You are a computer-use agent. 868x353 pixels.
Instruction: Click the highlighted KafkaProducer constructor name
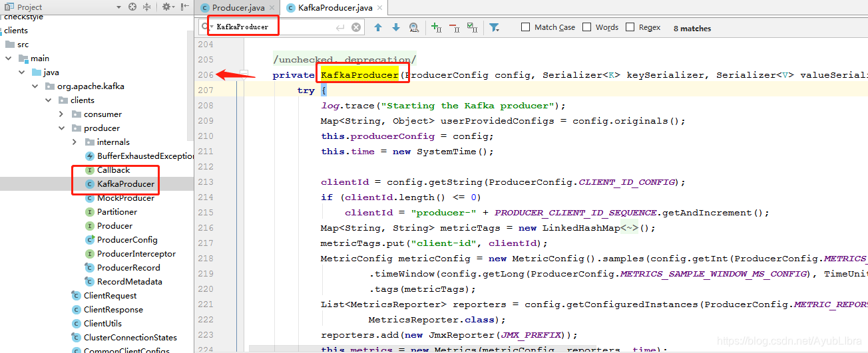click(x=359, y=75)
